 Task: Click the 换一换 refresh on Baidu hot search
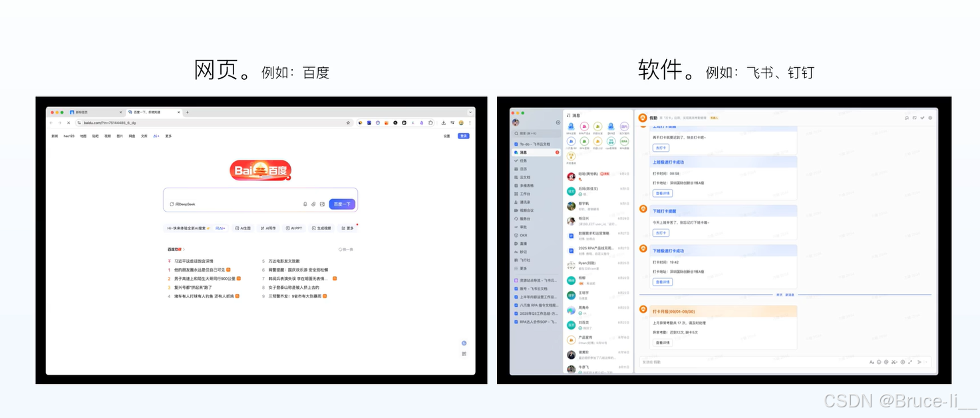tap(346, 250)
